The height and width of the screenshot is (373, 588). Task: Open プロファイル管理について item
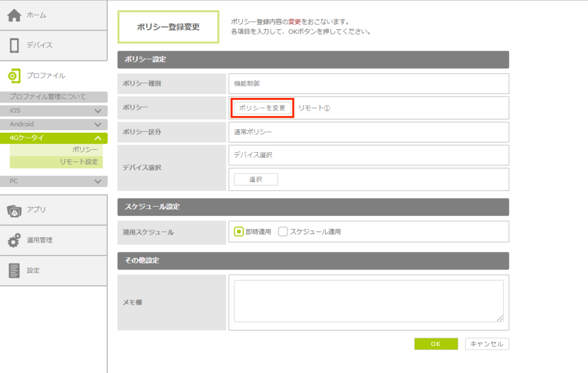point(48,97)
